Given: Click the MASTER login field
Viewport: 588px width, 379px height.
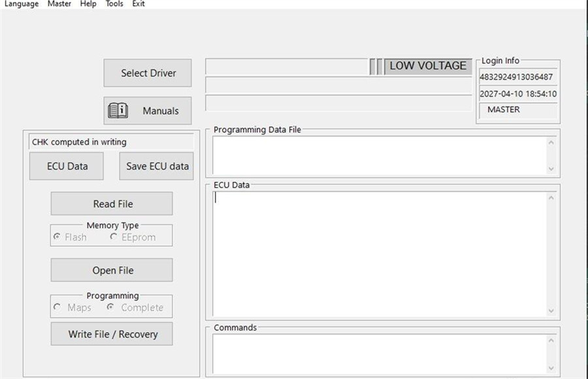Looking at the screenshot, I should pyautogui.click(x=518, y=110).
